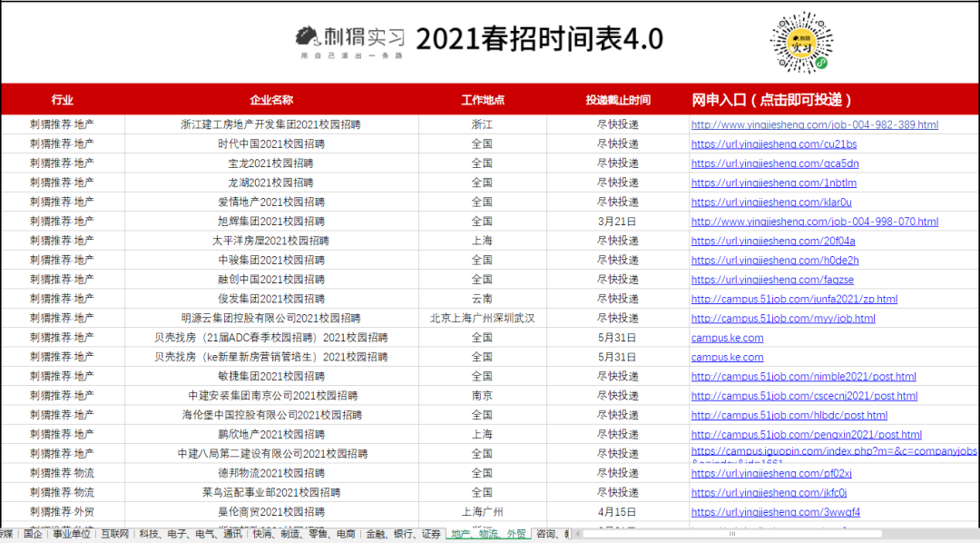Open the 敏捷集团 nimble2021 link
Viewport: 980px width, 543px height.
(804, 377)
